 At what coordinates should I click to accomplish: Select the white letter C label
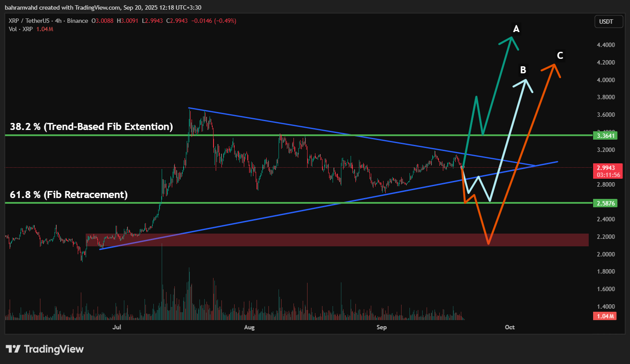(560, 55)
